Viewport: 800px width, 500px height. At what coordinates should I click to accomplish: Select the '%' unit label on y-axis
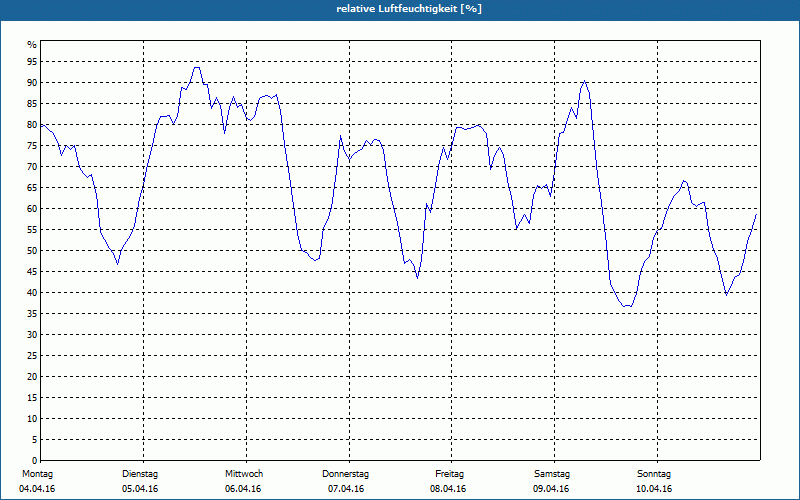point(32,45)
